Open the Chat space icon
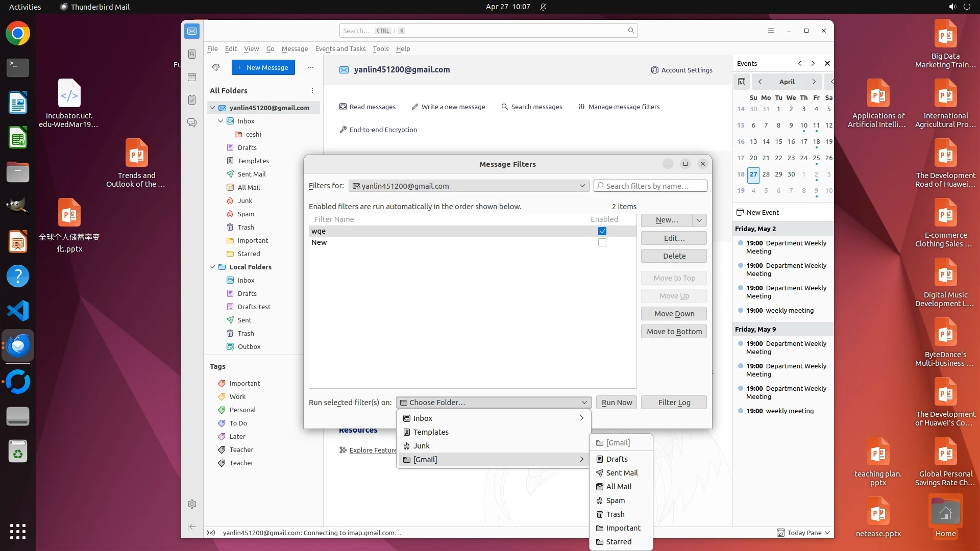980x551 pixels. pyautogui.click(x=192, y=123)
